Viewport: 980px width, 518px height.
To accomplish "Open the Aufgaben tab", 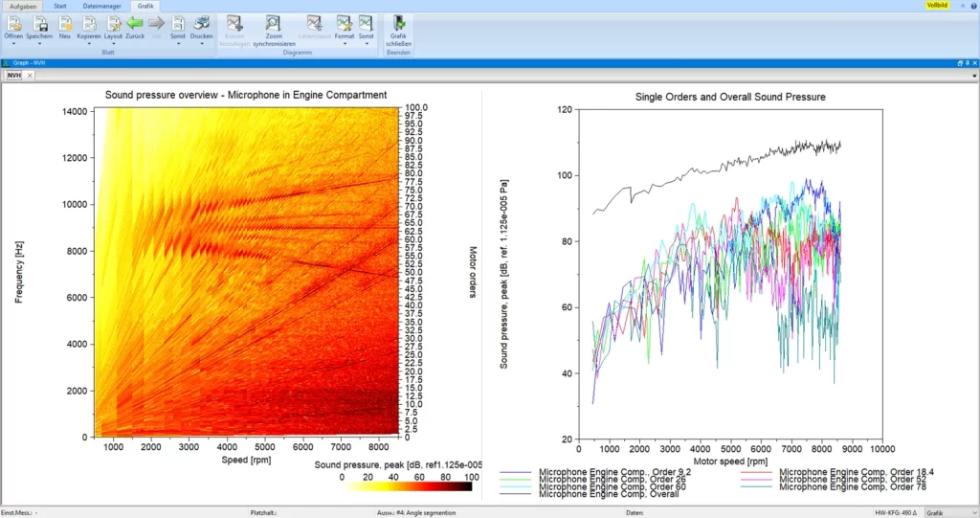I will pos(22,6).
